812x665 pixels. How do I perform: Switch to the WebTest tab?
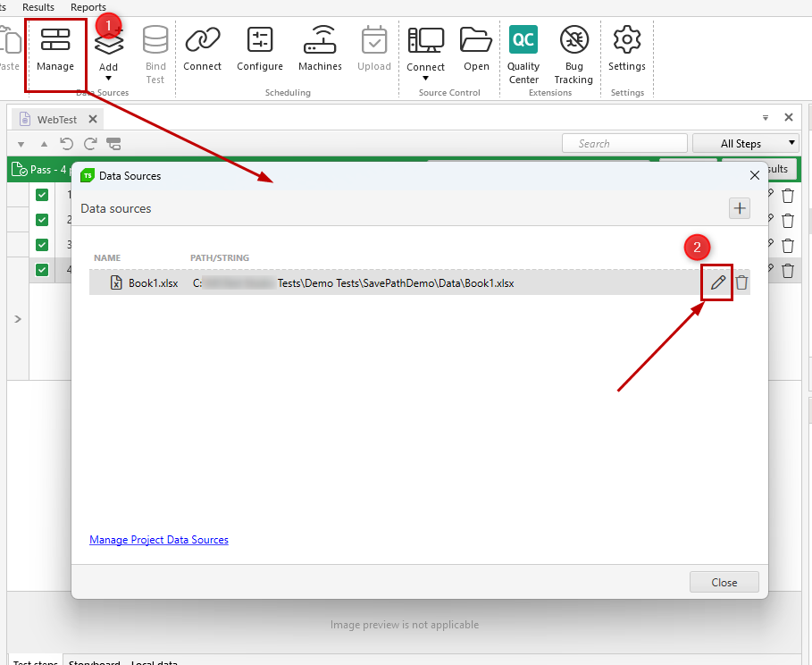[57, 119]
